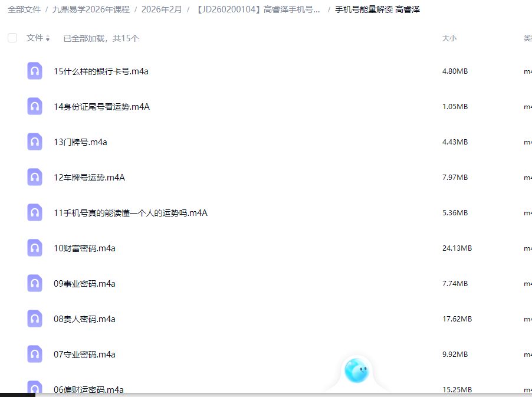This screenshot has height=397, width=532.
Task: Click the 07守业密码 headphone icon
Action: (35, 354)
